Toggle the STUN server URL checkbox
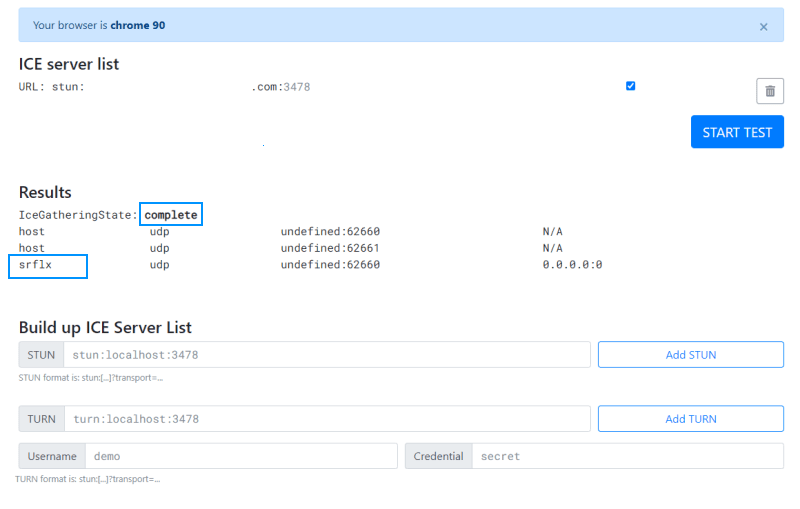 630,86
